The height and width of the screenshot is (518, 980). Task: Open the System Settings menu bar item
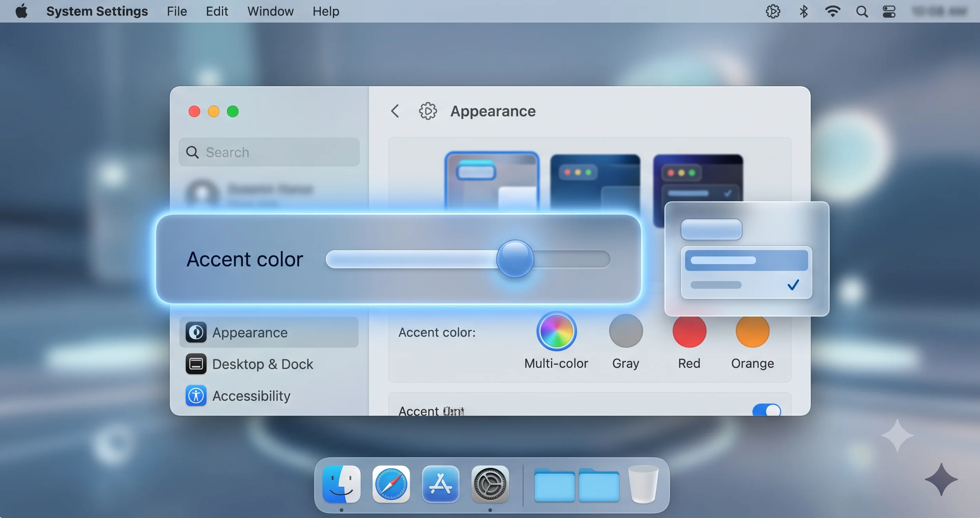97,11
